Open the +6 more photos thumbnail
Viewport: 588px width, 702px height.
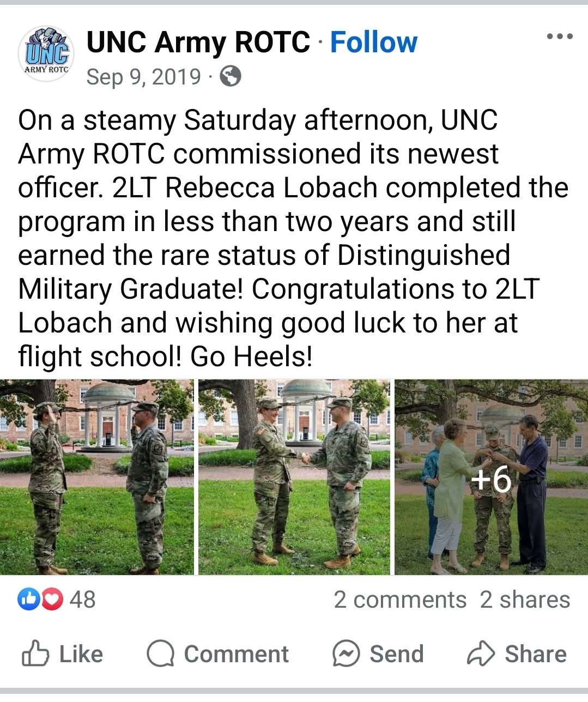(x=491, y=477)
